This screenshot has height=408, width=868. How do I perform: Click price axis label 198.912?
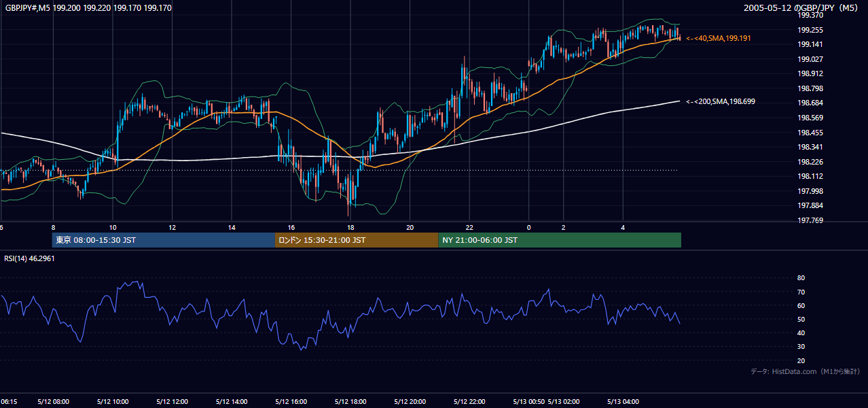coord(810,73)
